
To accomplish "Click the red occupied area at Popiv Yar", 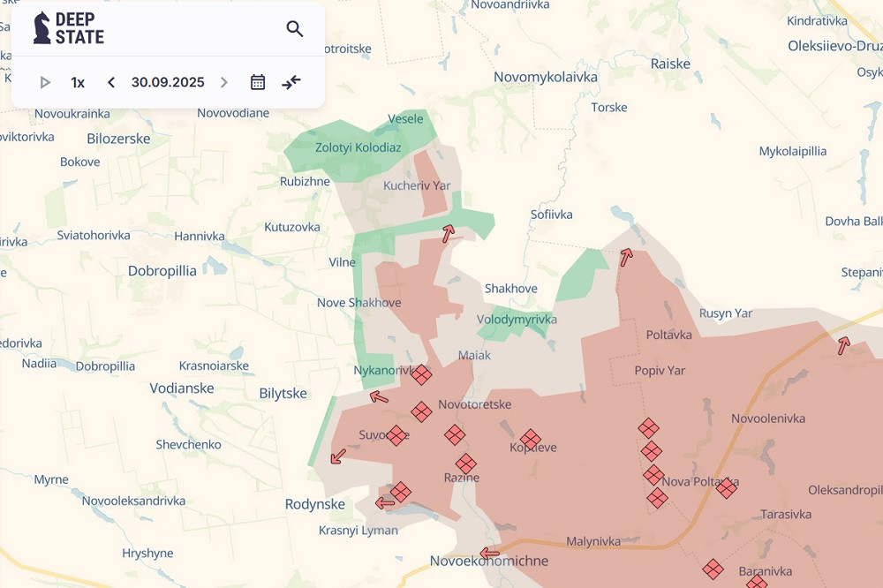I will pyautogui.click(x=660, y=371).
